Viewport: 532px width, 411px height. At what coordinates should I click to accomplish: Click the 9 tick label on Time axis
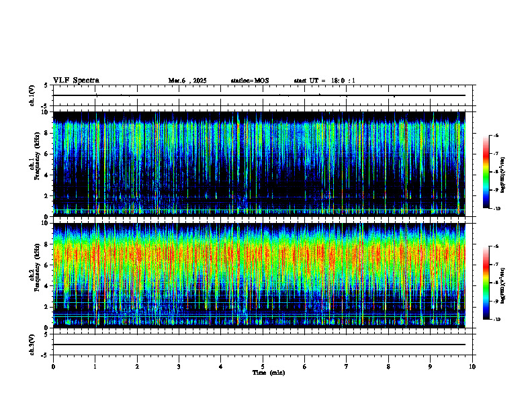(430, 367)
